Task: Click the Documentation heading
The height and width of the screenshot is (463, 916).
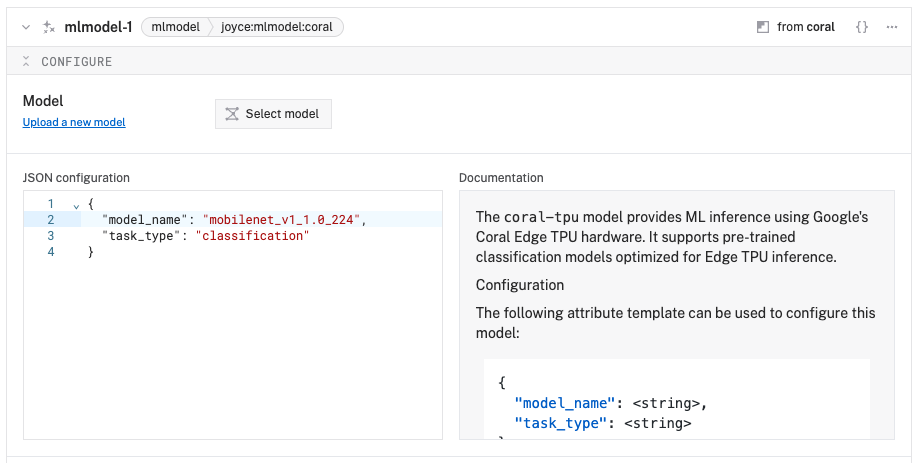Action: pyautogui.click(x=501, y=177)
